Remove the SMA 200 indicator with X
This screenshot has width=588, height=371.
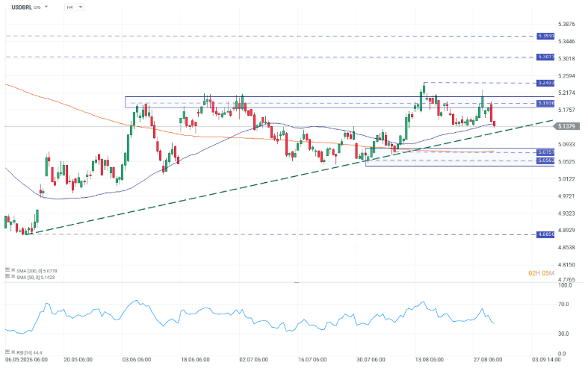(13, 269)
